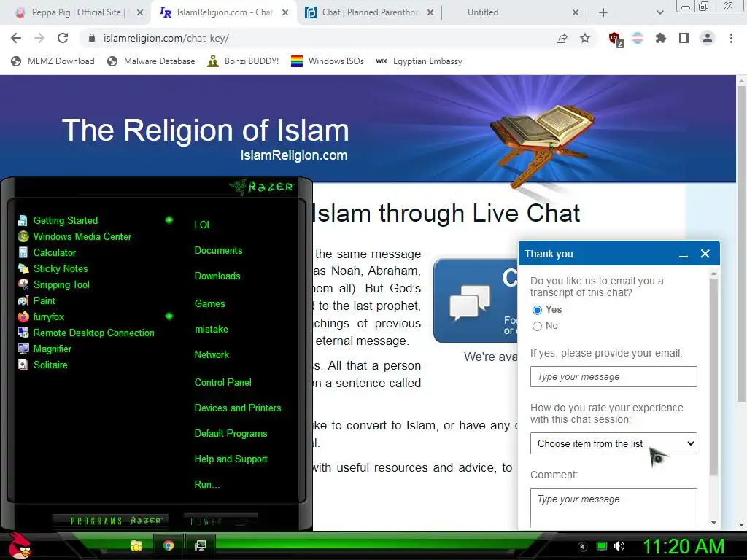The width and height of the screenshot is (747, 560).
Task: Open the Egyptian Embassy bookmark
Action: click(419, 61)
